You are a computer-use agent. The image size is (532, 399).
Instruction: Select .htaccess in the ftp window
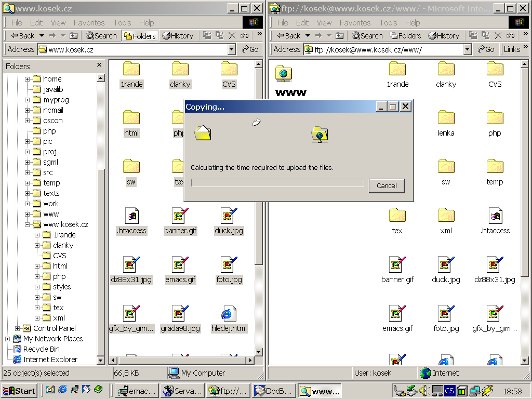coord(495,221)
